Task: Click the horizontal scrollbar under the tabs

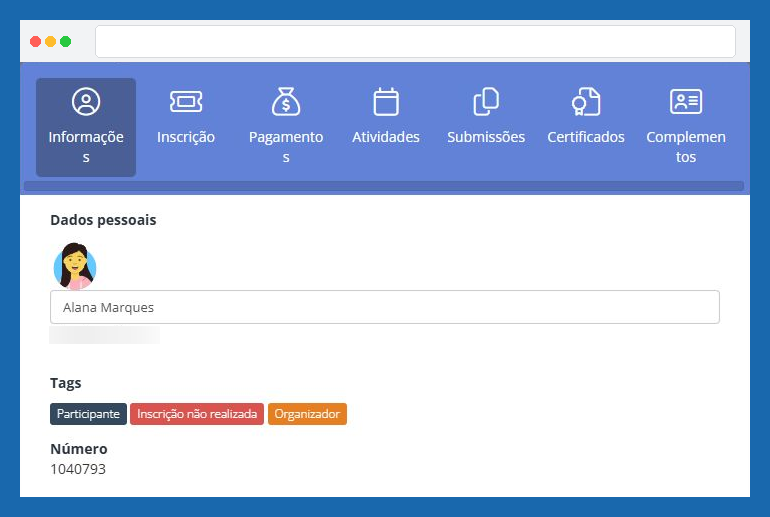Action: coord(384,186)
